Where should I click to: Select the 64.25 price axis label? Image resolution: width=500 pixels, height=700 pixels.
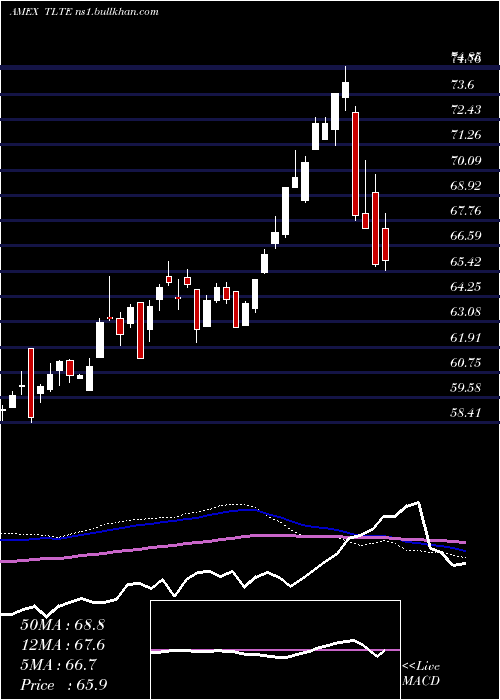coord(466,286)
